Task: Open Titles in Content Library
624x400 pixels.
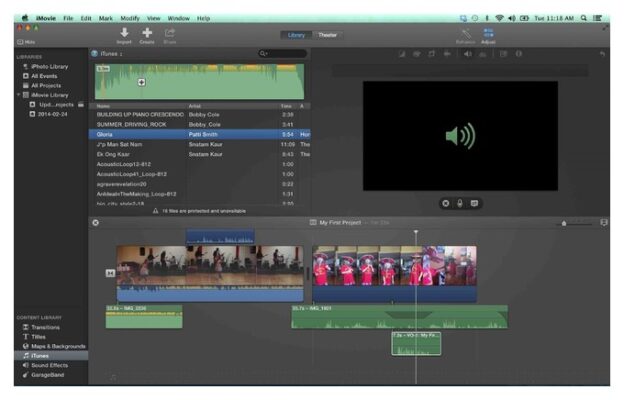Action: (34, 337)
